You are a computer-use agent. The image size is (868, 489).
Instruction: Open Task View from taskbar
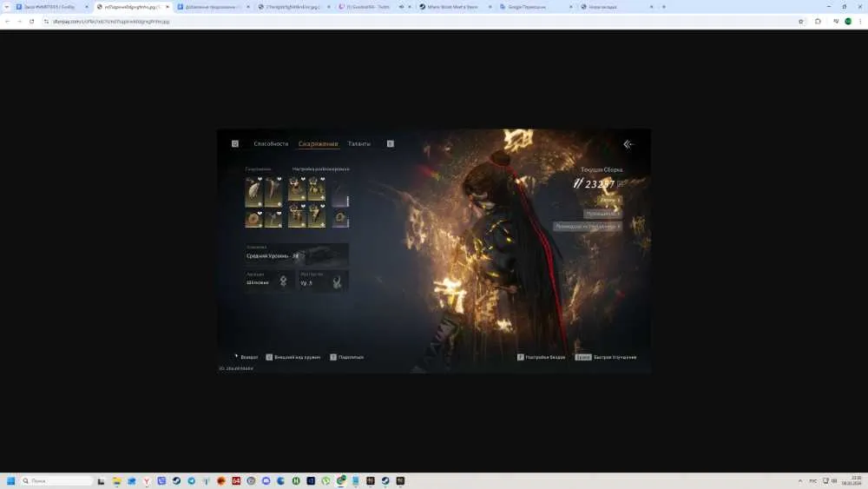point(102,480)
